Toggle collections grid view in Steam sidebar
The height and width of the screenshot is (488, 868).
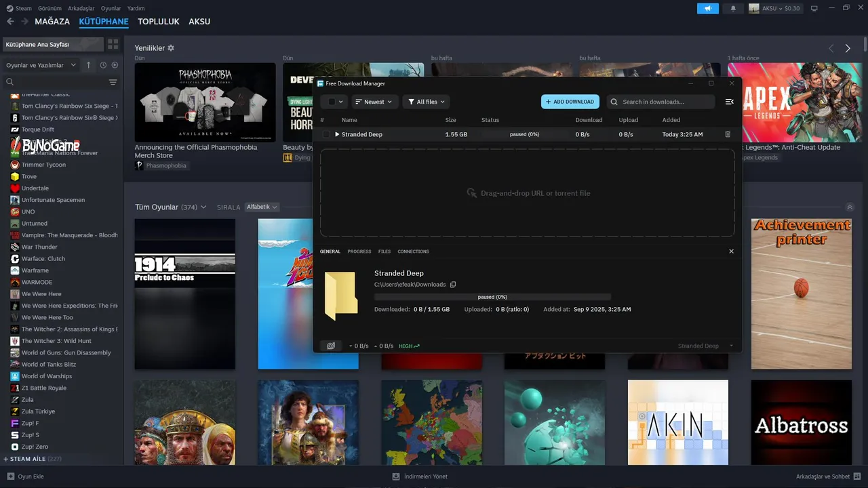pos(113,44)
